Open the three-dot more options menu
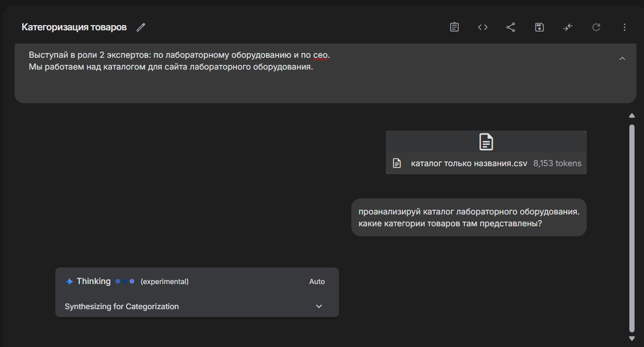The height and width of the screenshot is (347, 644). [625, 27]
